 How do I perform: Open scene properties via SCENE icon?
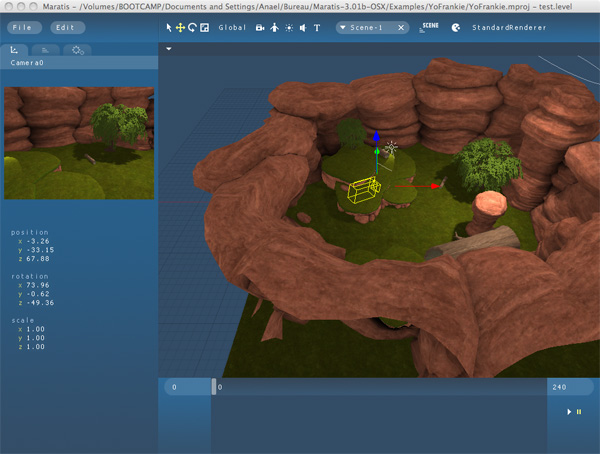tap(429, 27)
